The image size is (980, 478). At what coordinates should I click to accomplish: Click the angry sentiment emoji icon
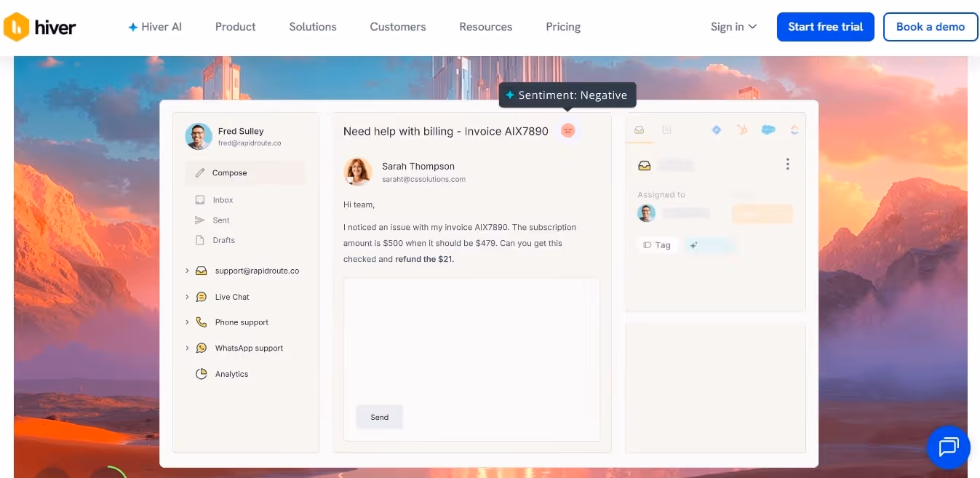(568, 130)
